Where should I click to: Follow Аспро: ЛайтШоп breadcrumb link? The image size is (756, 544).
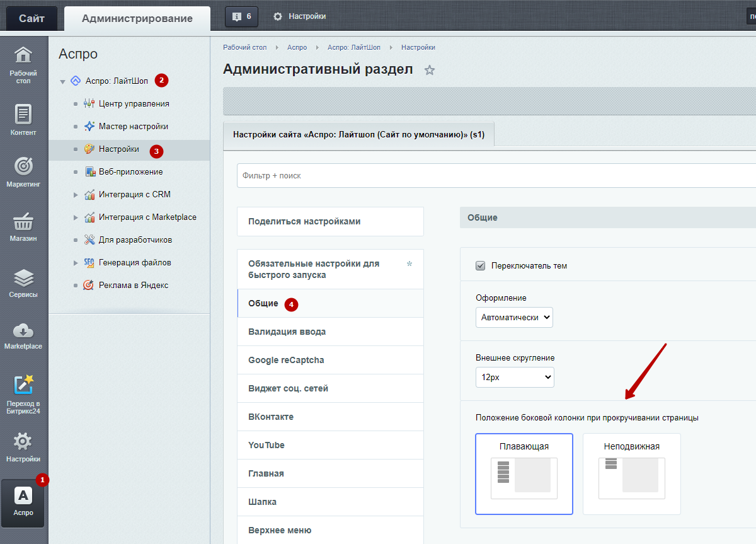[x=354, y=47]
